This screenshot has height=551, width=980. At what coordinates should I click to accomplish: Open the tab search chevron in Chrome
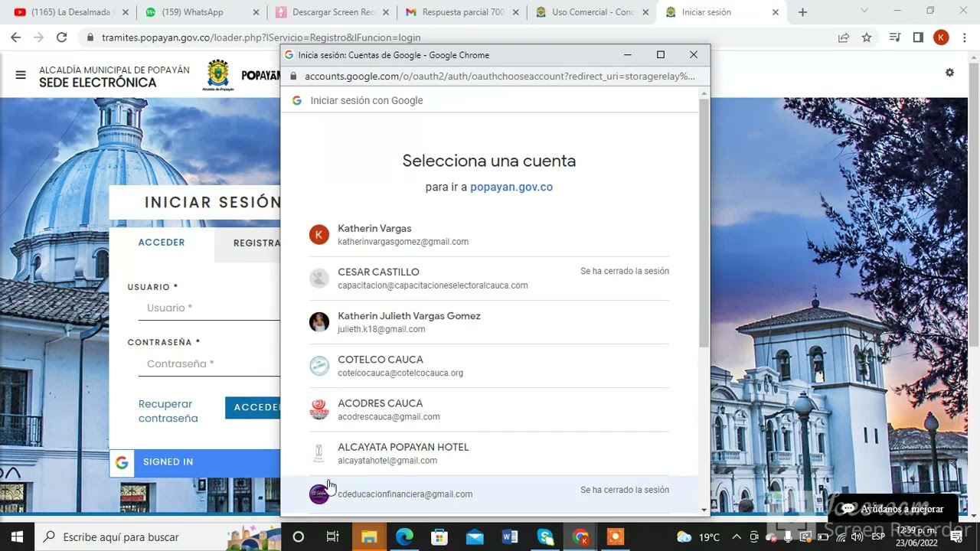click(864, 11)
